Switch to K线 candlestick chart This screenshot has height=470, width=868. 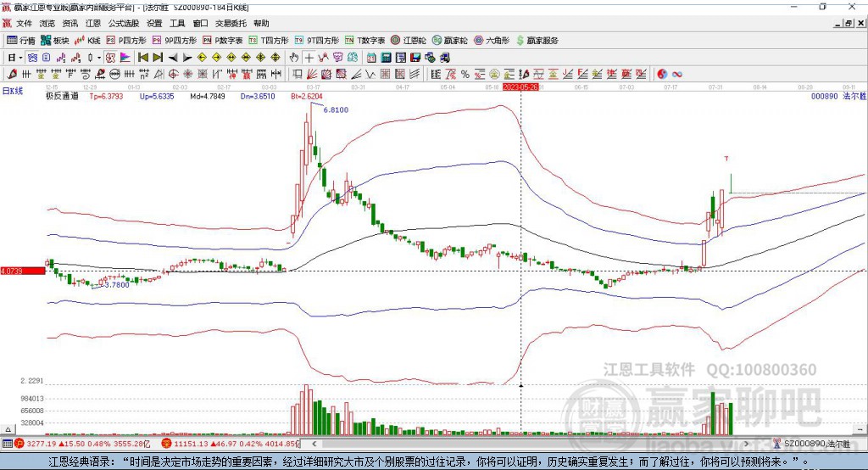coord(87,41)
